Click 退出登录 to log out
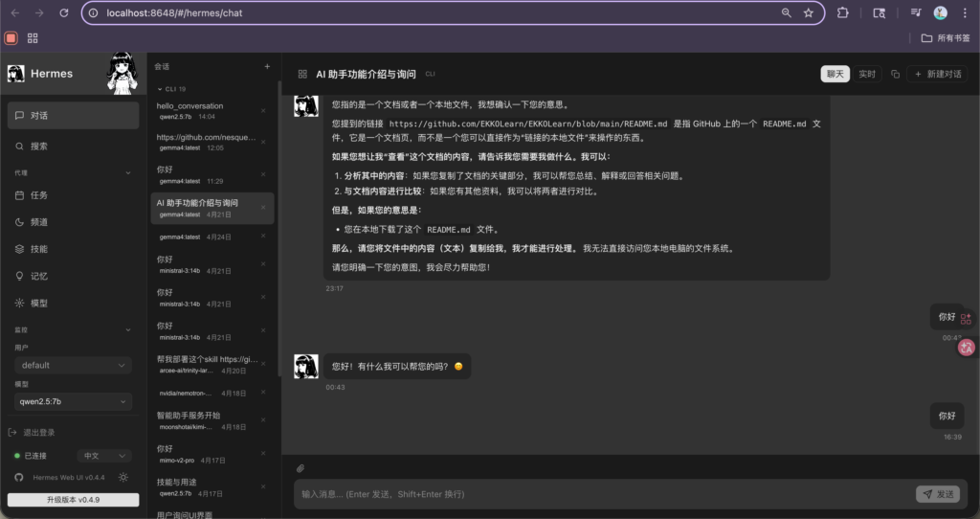980x519 pixels. [32, 432]
